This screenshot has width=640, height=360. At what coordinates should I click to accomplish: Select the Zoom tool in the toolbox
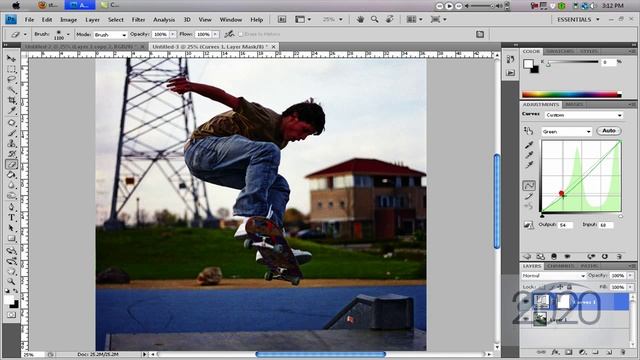pos(11,281)
